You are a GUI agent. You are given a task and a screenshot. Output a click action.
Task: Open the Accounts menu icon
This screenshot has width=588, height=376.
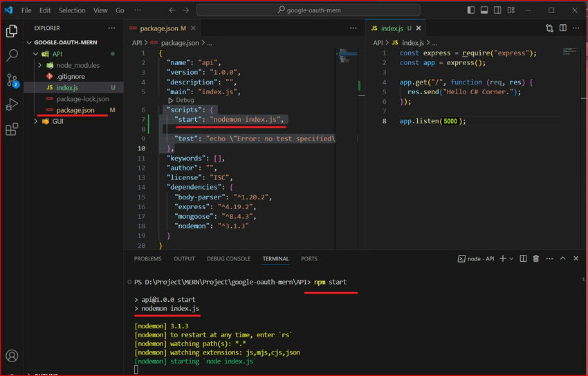12,355
